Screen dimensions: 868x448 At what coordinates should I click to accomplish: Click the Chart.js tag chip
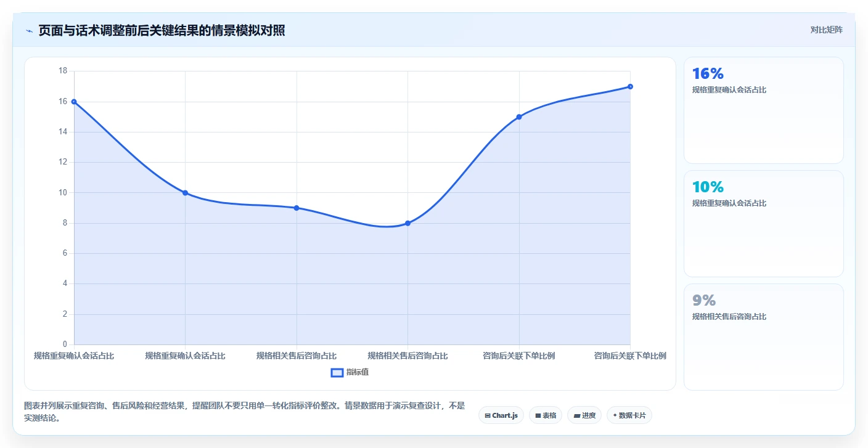coord(501,415)
